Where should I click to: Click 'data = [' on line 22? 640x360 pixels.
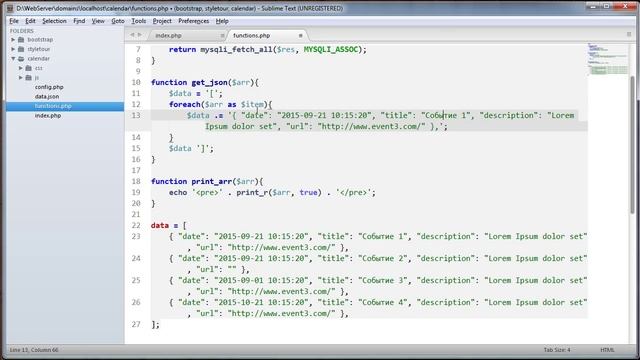click(169, 225)
